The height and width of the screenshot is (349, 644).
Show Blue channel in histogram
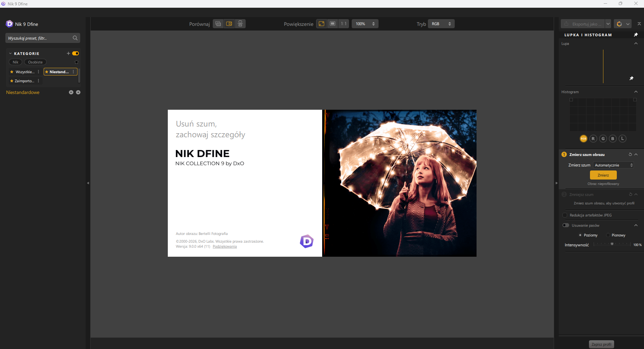tap(613, 139)
